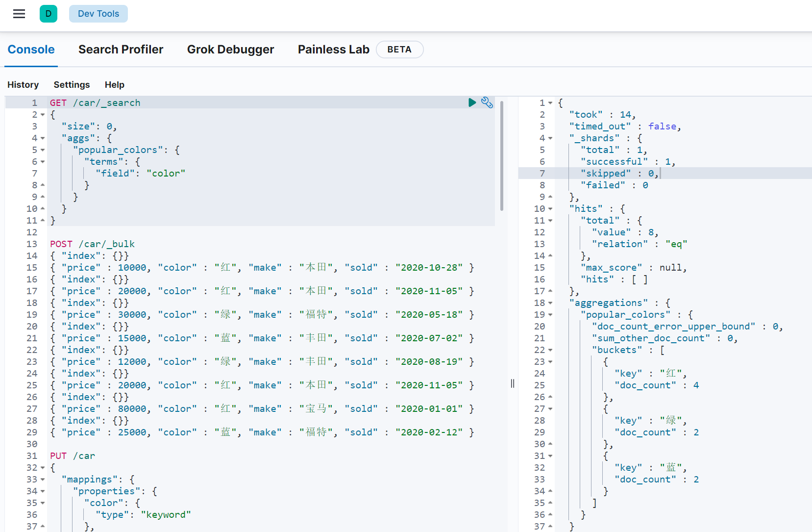812x532 pixels.
Task: Collapse popular_colors block on editor line 5
Action: [43, 150]
